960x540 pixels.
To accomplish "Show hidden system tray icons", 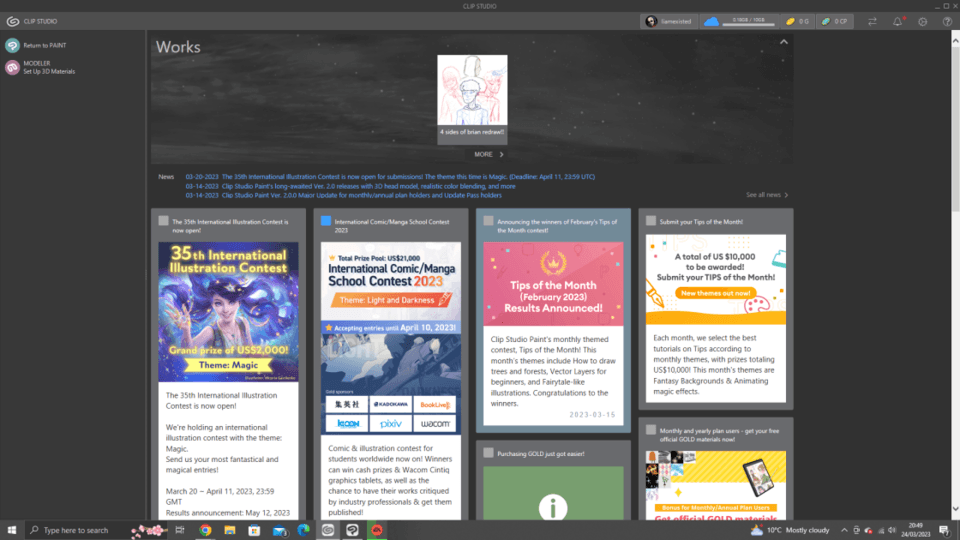I will (x=844, y=530).
